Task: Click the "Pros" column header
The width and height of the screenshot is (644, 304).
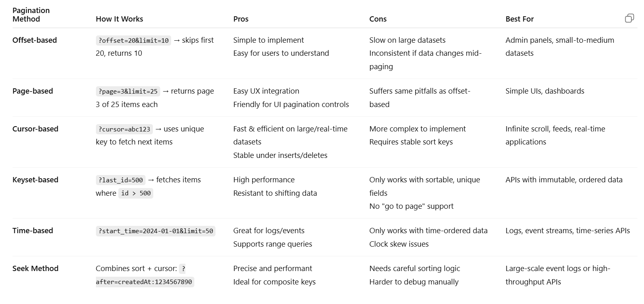Action: point(241,19)
